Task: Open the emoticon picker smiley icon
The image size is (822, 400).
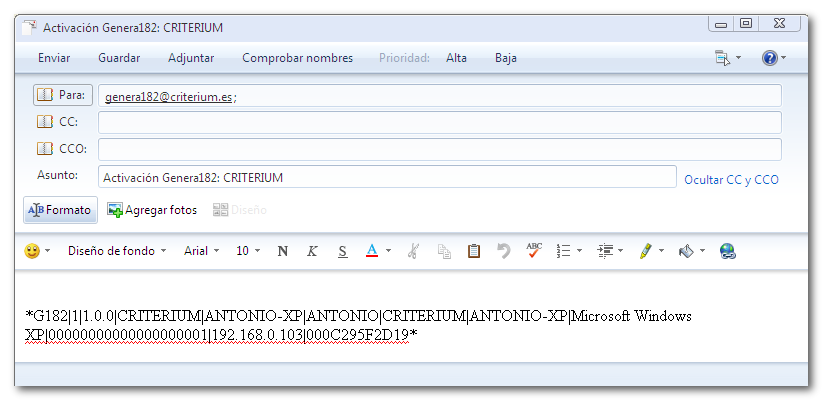Action: (32, 251)
